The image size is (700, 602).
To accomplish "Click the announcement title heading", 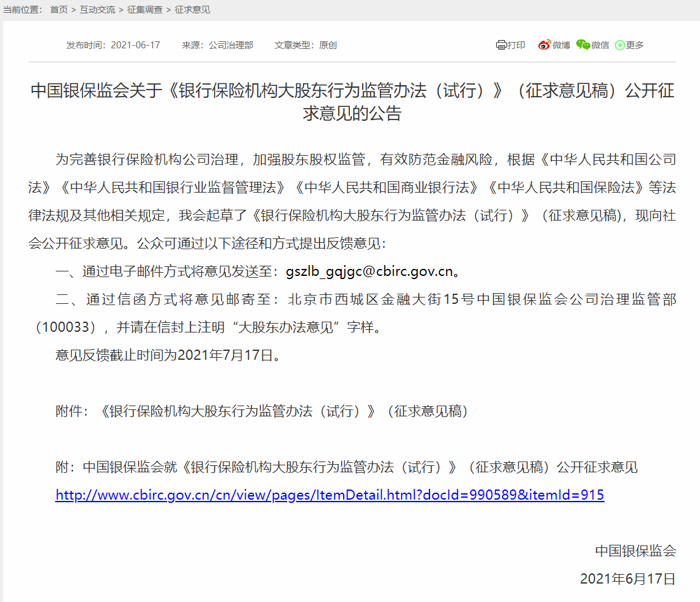I will click(x=350, y=106).
